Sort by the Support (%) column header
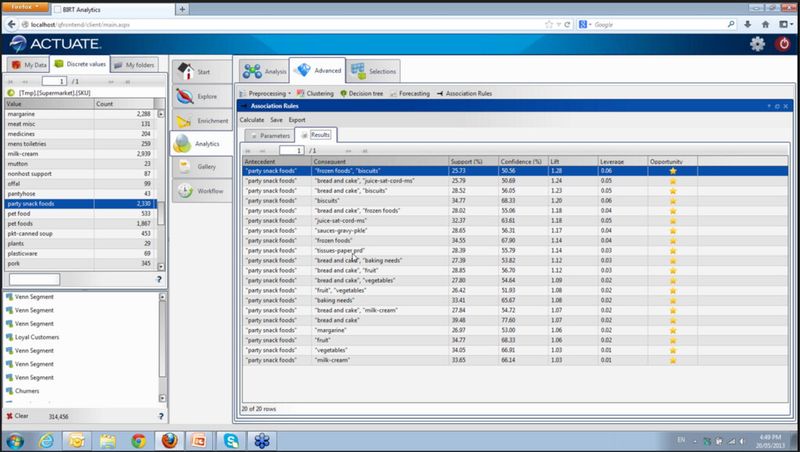 (x=473, y=161)
